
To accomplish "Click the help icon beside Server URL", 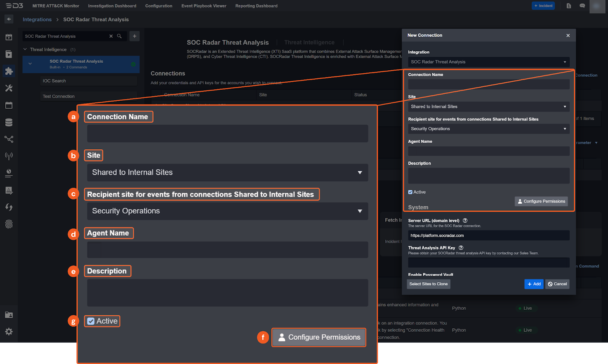I will [465, 220].
